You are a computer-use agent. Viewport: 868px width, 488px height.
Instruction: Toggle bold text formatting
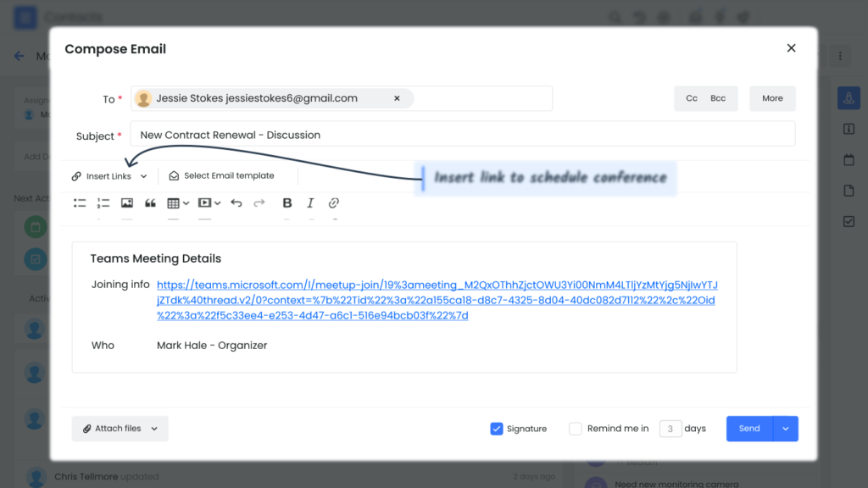tap(287, 203)
